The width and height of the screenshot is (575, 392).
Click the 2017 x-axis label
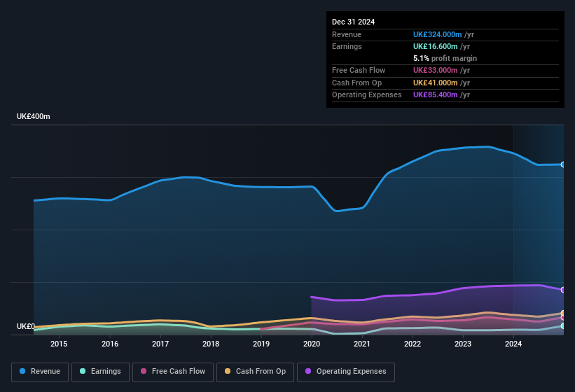[160, 344]
